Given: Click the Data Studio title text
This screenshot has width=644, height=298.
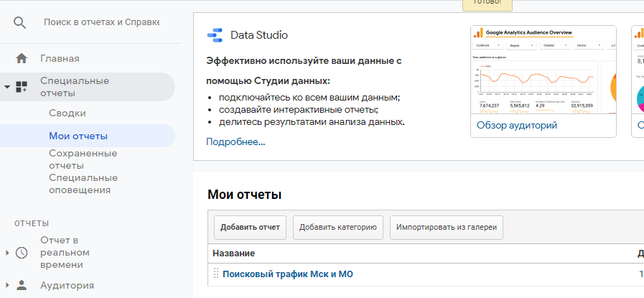Looking at the screenshot, I should [x=259, y=35].
